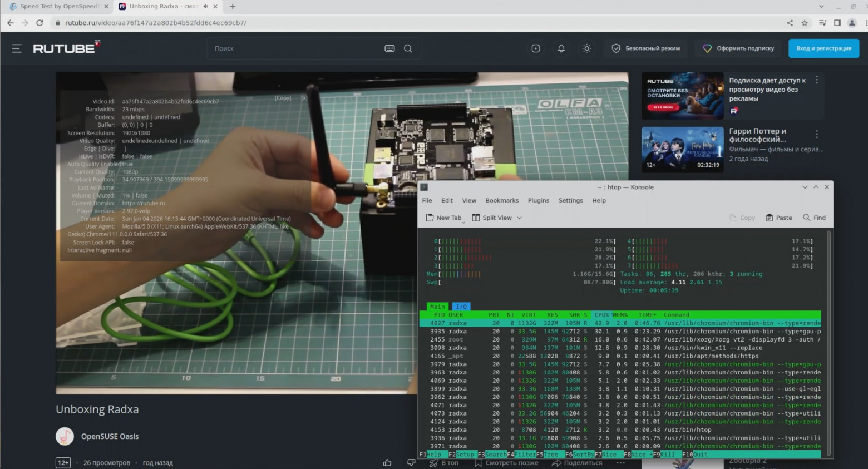Click Оформить подписку button
This screenshot has width=868, height=469.
[x=738, y=48]
